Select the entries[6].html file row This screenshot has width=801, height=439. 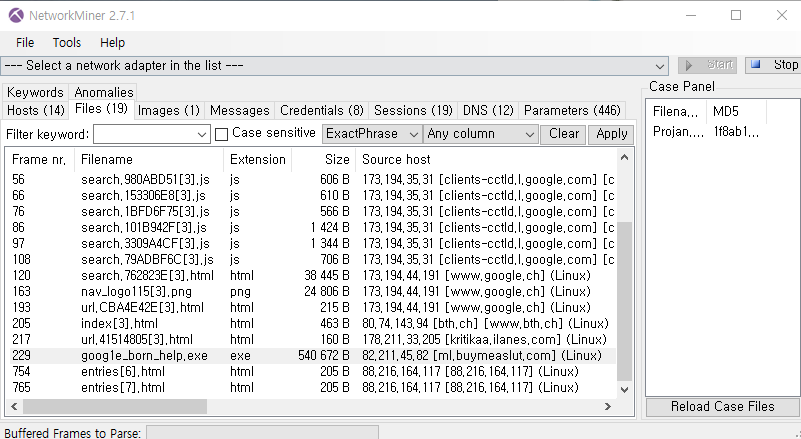(x=313, y=372)
